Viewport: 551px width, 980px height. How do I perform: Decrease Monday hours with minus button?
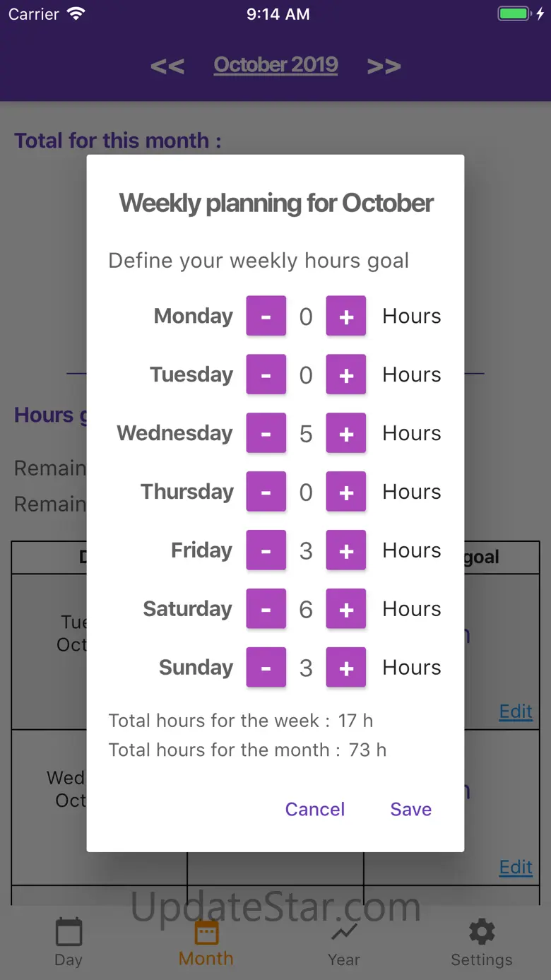tap(266, 316)
